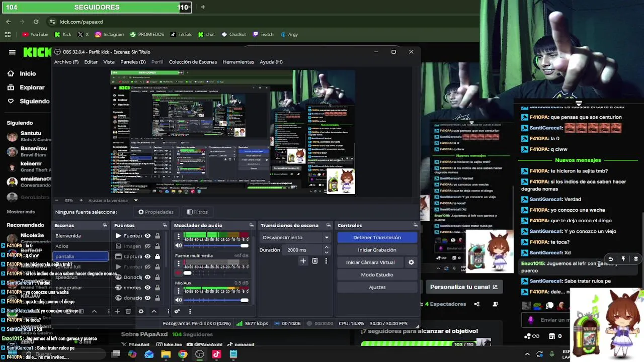Screen dimensions: 644x362
Task: Select the Adios scene
Action: 80,246
